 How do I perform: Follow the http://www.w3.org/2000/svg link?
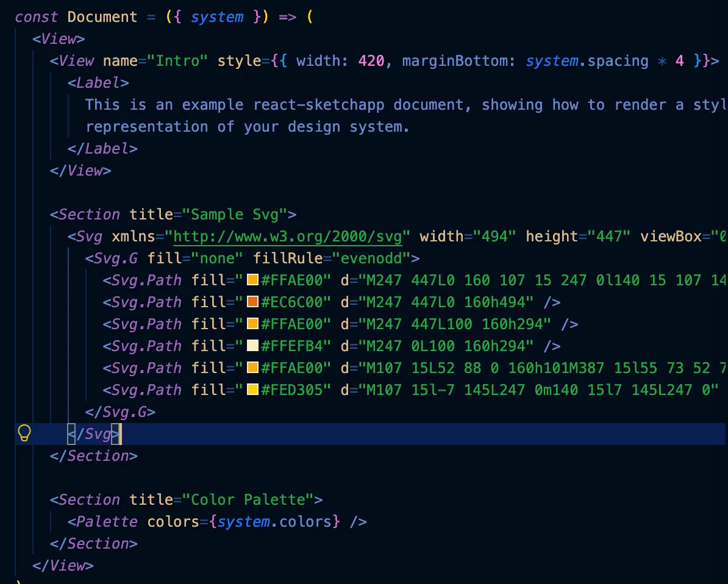[287, 237]
